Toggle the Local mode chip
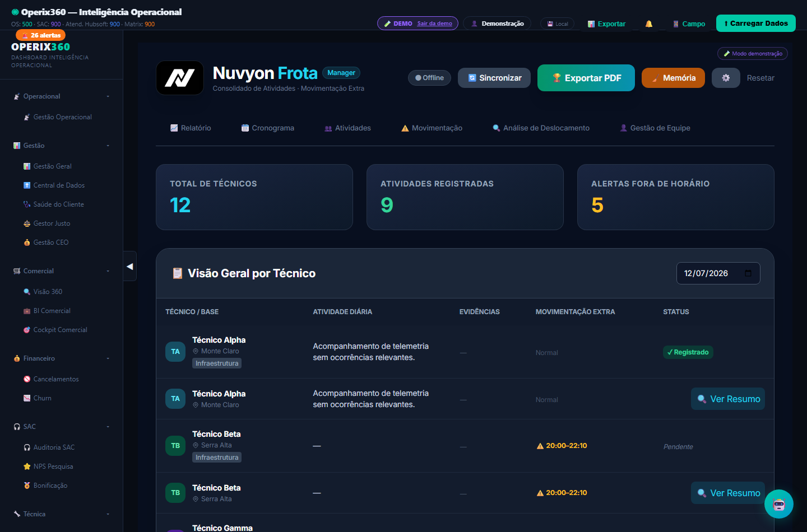The height and width of the screenshot is (532, 807). point(558,24)
